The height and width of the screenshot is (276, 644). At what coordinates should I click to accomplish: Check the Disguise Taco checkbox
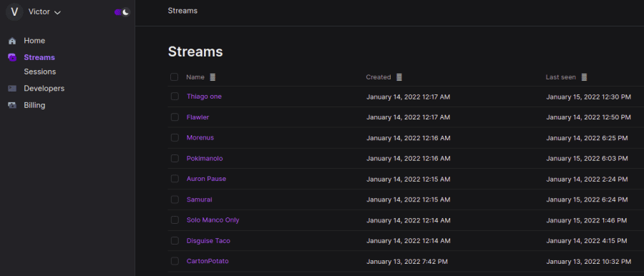click(x=175, y=240)
